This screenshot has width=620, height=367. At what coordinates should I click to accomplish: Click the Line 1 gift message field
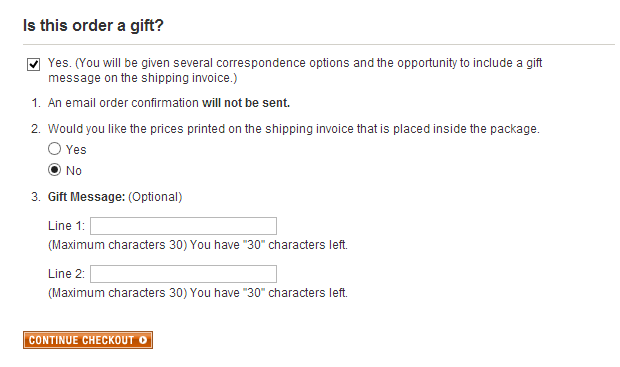coord(183,226)
